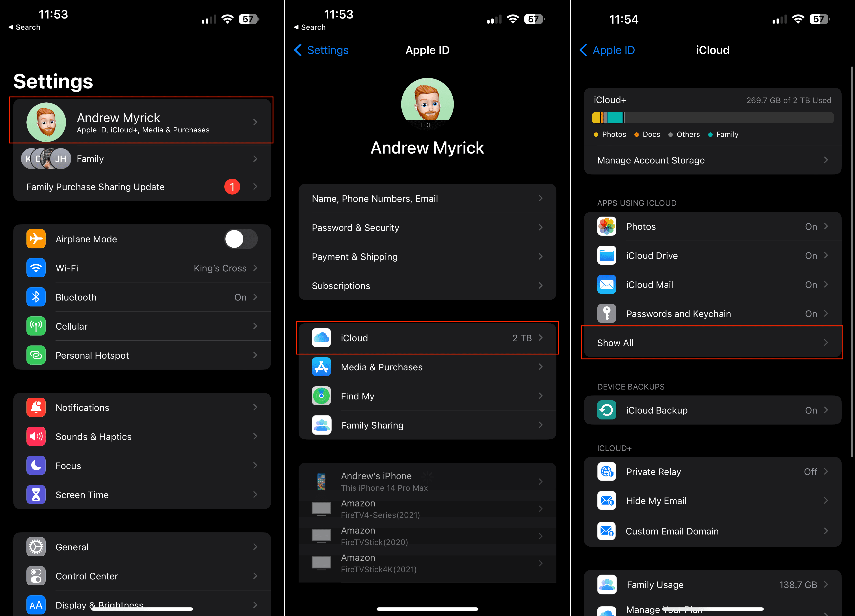Image resolution: width=855 pixels, height=616 pixels.
Task: Tap EDIT under the profile avatar
Action: tap(427, 125)
